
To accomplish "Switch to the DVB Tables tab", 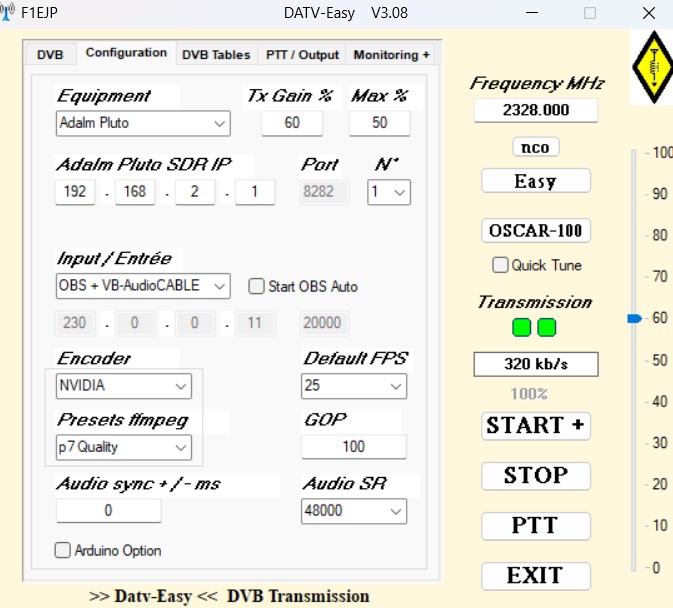I will [x=216, y=55].
